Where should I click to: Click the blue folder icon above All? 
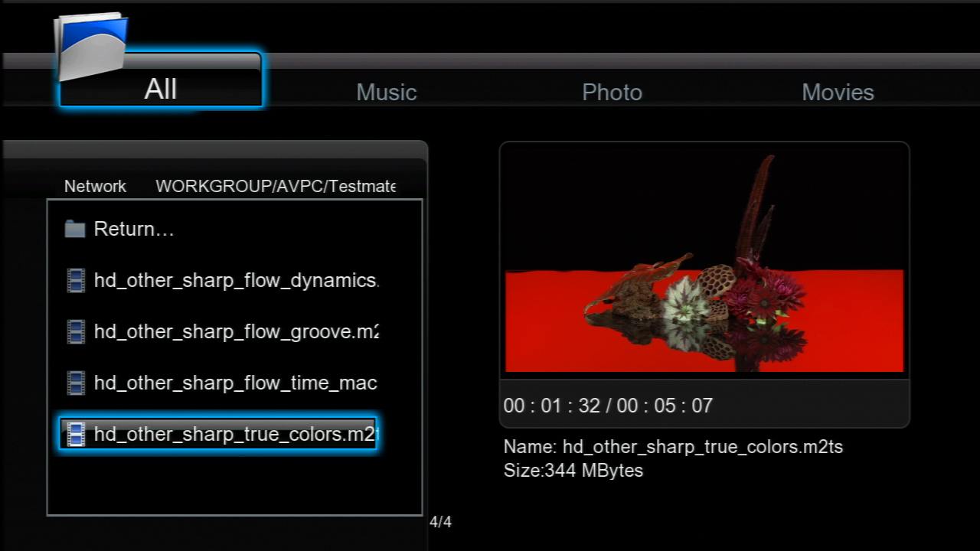tap(90, 45)
